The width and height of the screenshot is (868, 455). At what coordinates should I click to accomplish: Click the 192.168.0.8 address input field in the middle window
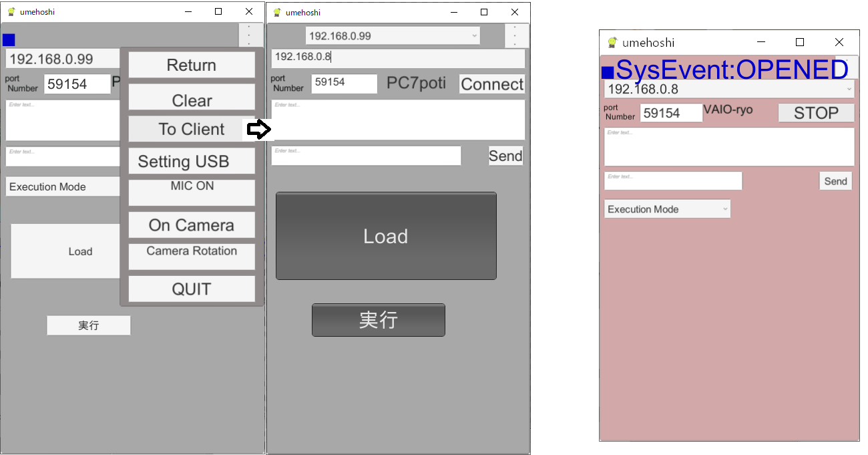pyautogui.click(x=398, y=57)
